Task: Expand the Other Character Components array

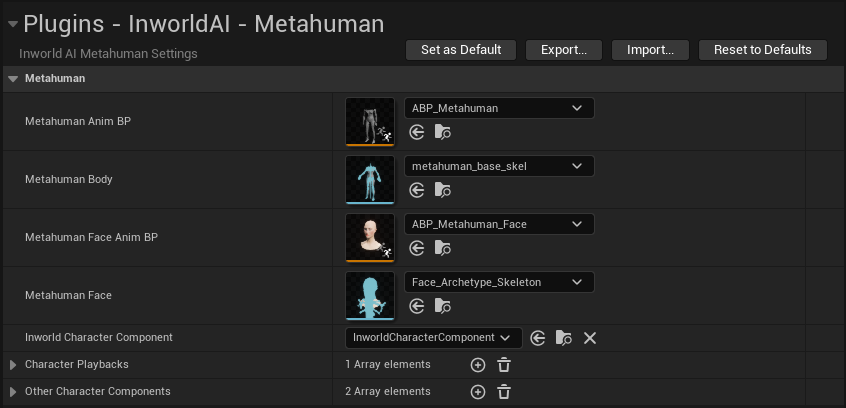Action: coord(13,392)
